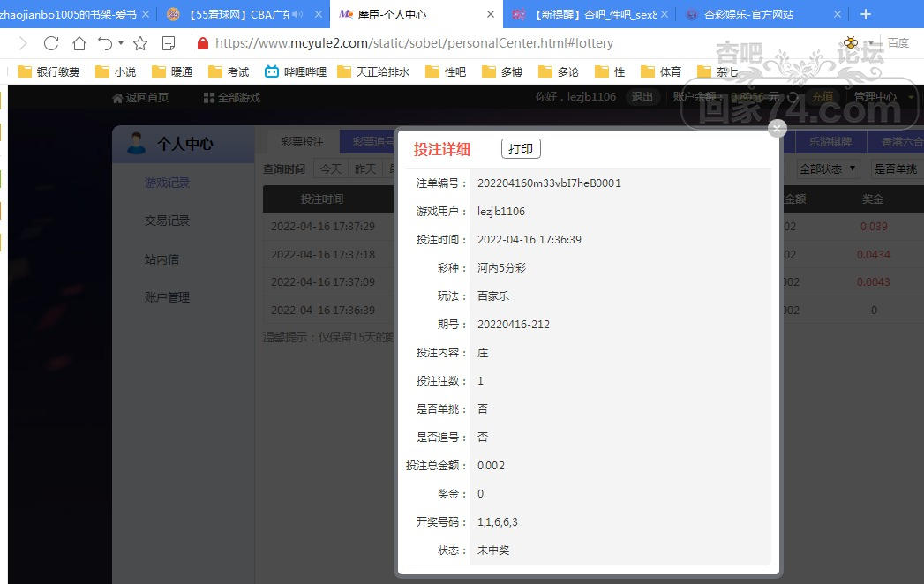Click the undo/restore closed tab icon

click(106, 43)
